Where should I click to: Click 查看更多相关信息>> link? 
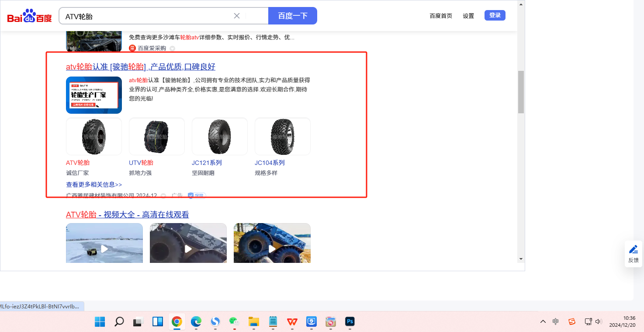click(x=94, y=185)
